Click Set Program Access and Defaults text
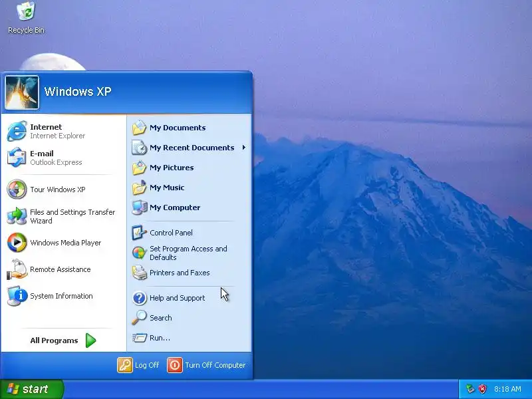This screenshot has height=399, width=532. coord(188,253)
